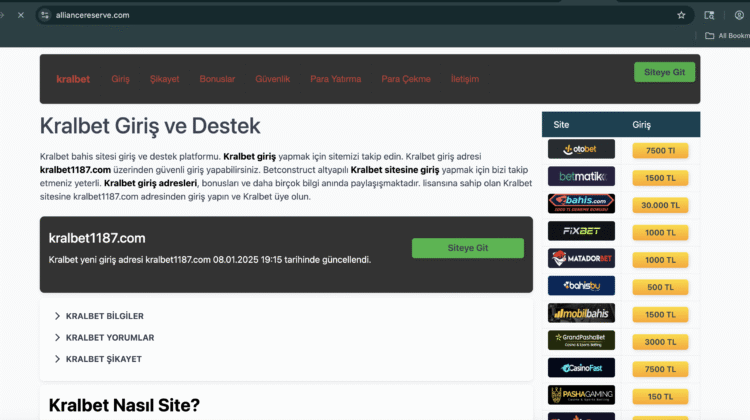Click the green Siteye Git button in header
The width and height of the screenshot is (750, 420).
point(664,72)
